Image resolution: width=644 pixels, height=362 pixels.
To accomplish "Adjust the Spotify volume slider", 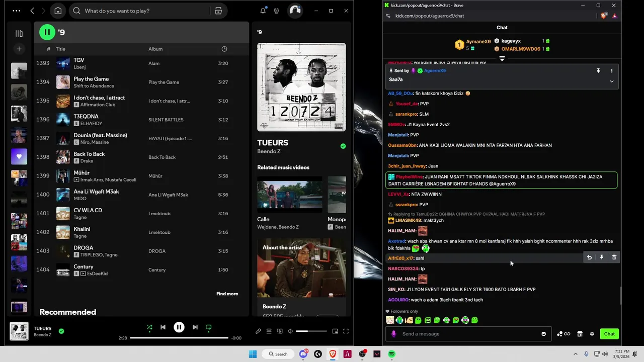I will [311, 331].
